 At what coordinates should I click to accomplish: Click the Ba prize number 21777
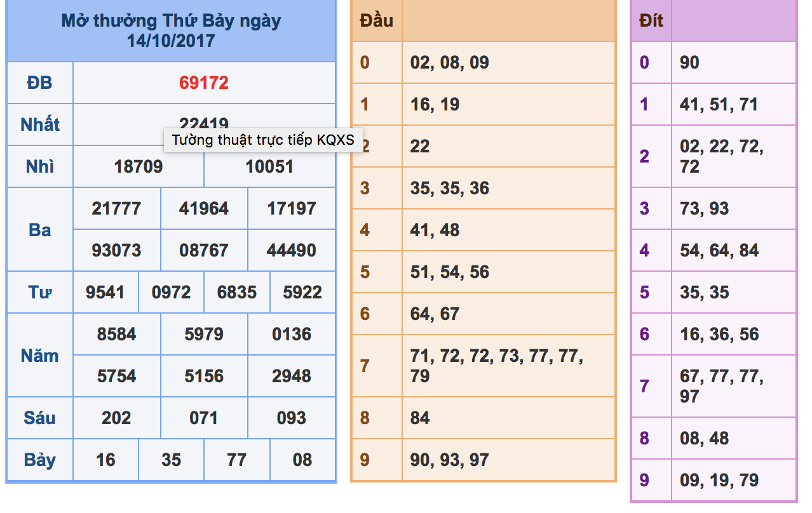click(x=116, y=208)
